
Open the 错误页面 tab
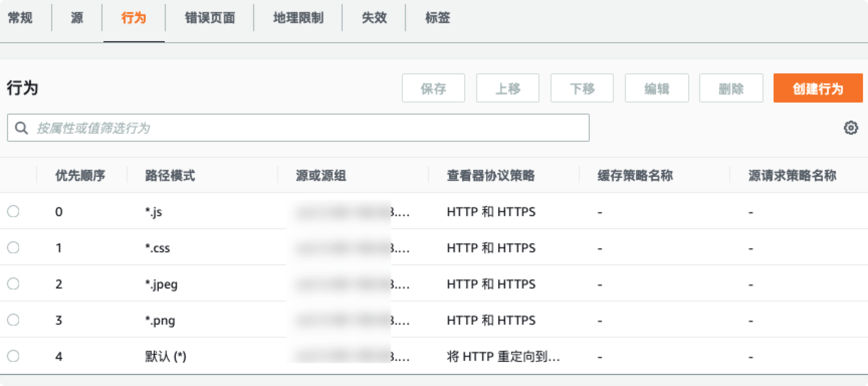[210, 18]
